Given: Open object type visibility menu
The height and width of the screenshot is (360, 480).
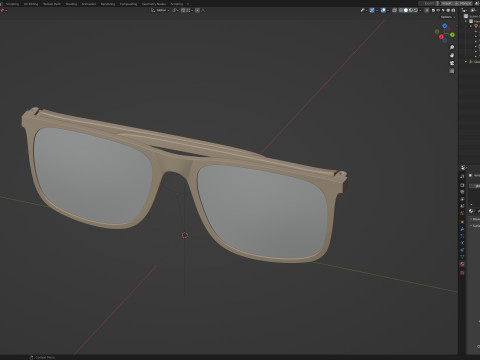Looking at the screenshot, I should [364, 10].
